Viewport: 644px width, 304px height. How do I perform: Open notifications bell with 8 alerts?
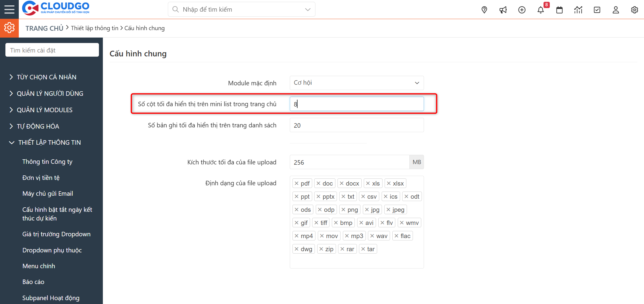541,10
